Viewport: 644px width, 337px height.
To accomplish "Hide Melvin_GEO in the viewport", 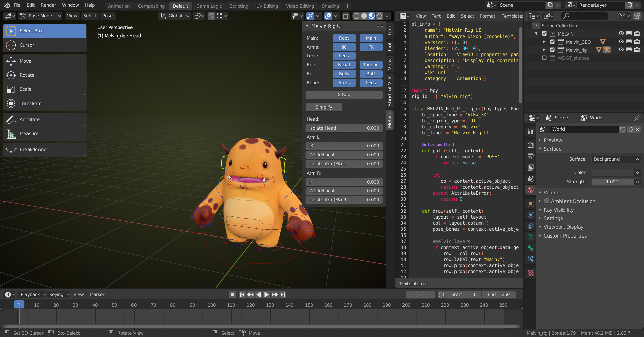I will [x=621, y=42].
